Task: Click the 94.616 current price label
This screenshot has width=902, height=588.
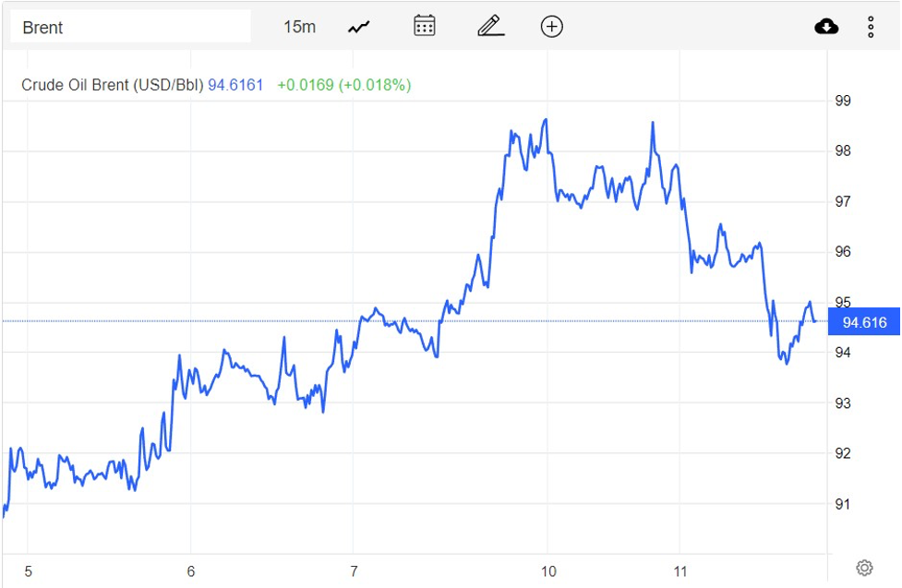Action: (864, 321)
